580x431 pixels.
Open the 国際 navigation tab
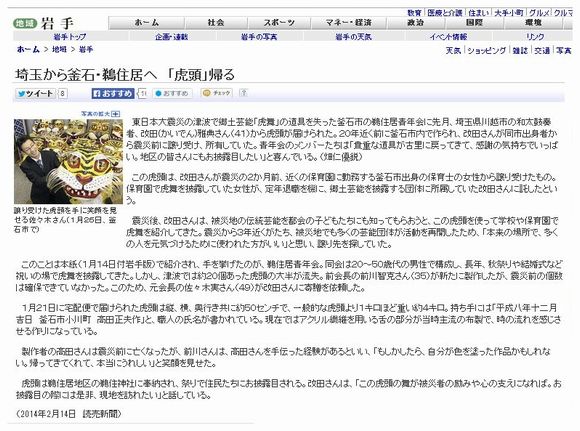pos(475,23)
